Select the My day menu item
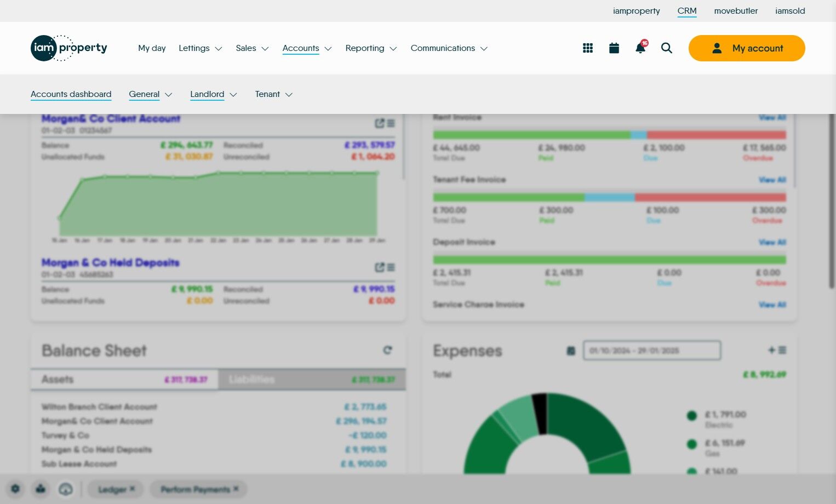Screen dimensions: 836x504 click(152, 48)
